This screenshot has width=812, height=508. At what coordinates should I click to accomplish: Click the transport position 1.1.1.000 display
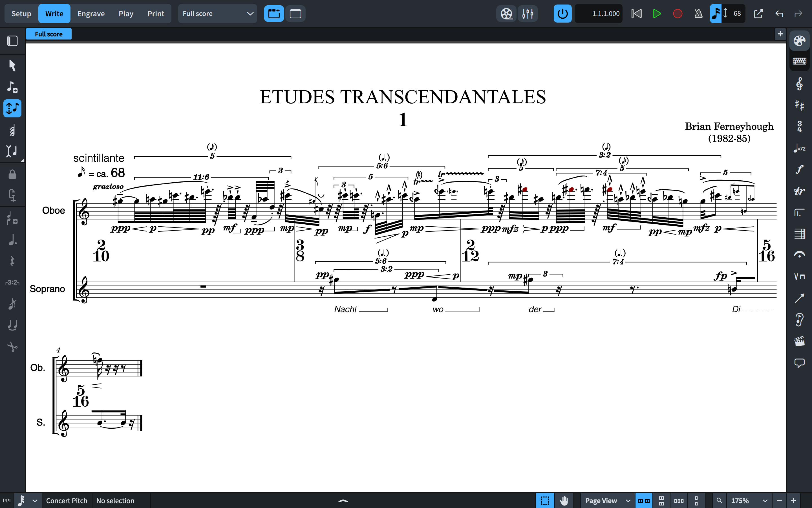click(599, 14)
